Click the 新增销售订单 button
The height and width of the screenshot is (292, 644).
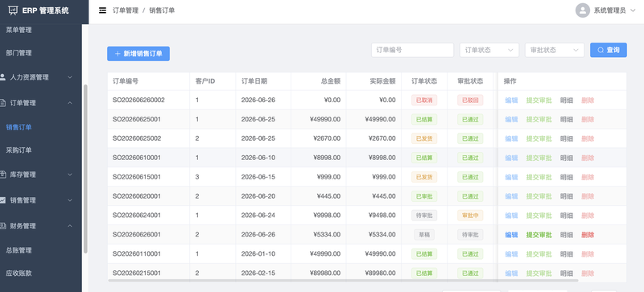click(x=138, y=53)
